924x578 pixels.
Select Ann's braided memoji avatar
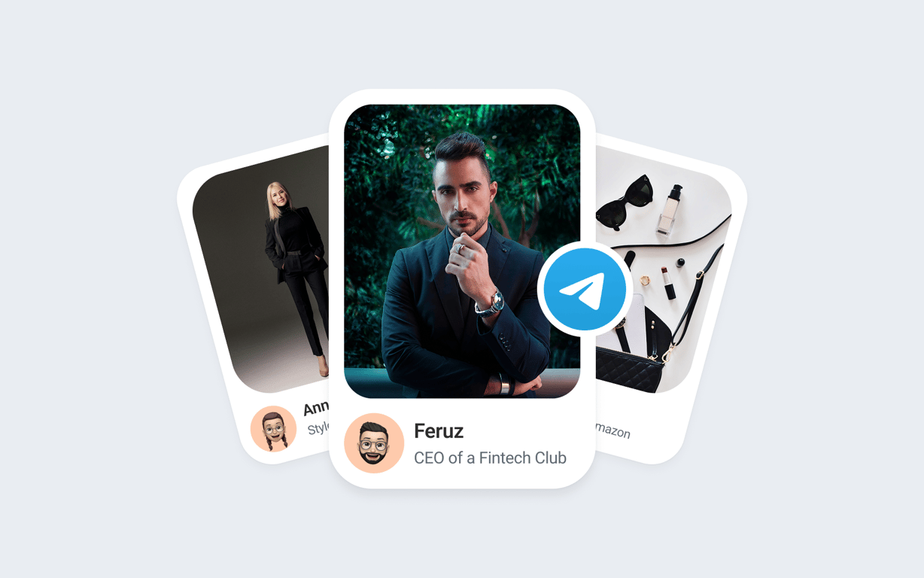coord(273,429)
